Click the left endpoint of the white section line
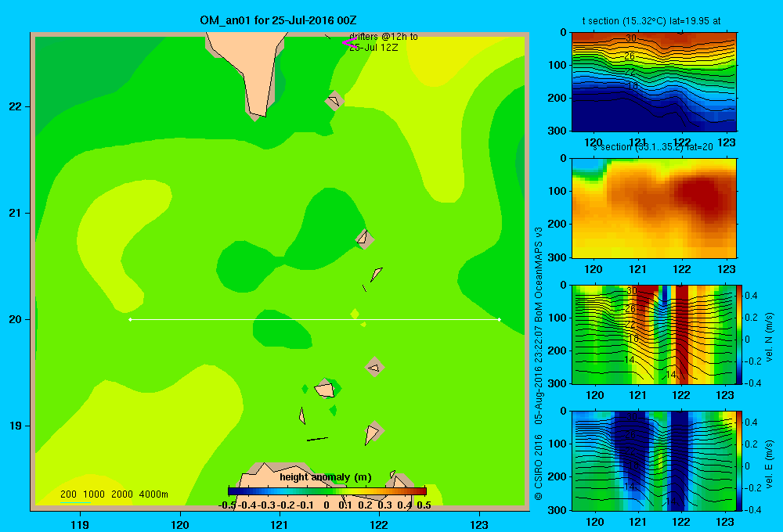This screenshot has width=783, height=532. click(x=130, y=319)
